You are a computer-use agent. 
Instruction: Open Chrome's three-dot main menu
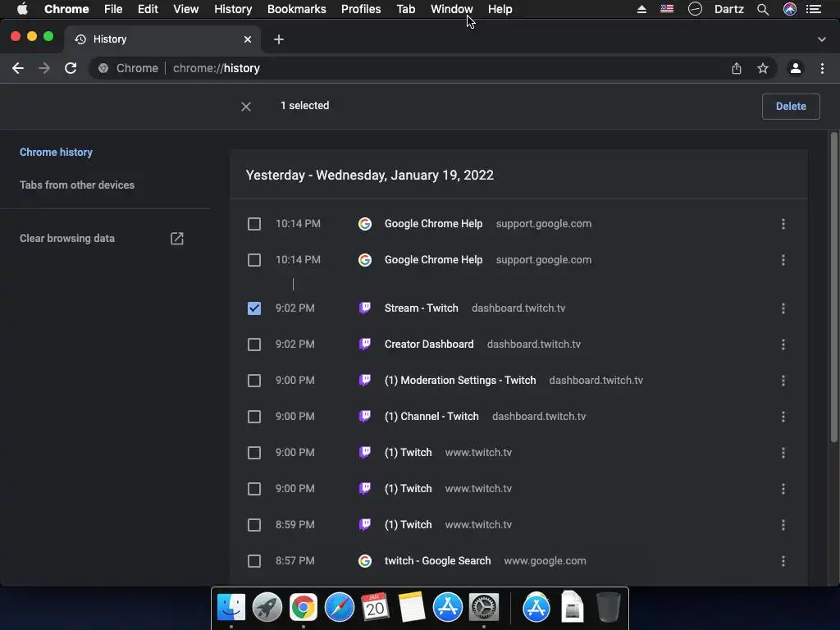822,68
